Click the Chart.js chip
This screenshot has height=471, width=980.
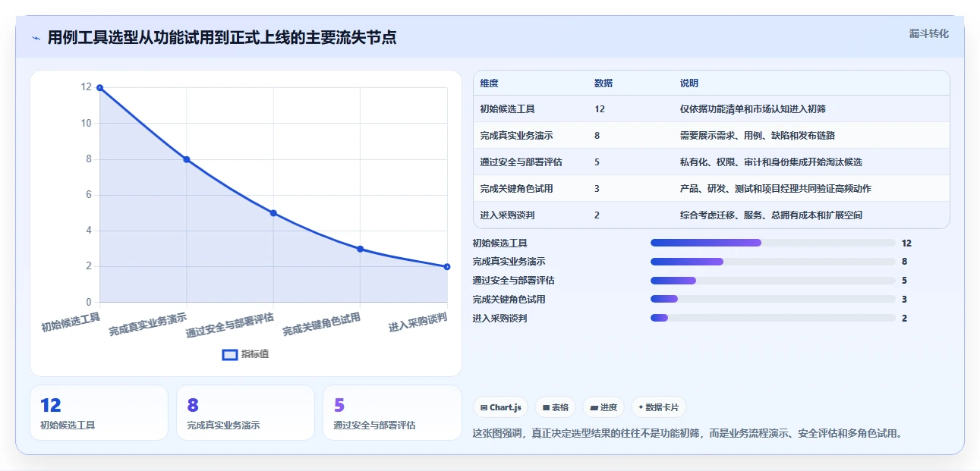point(501,407)
